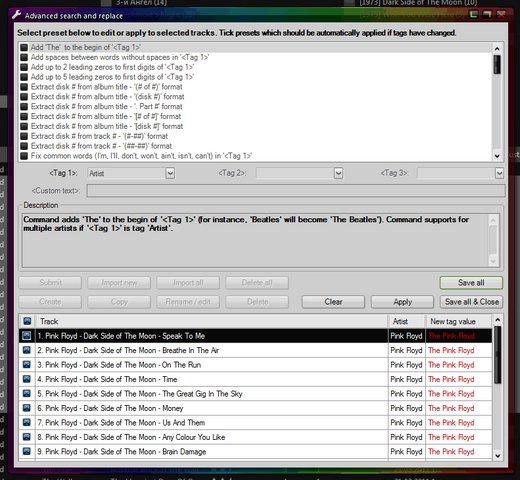Toggle the checkbox icon for track Money
Viewport: 520px width, 480px height.
click(27, 408)
